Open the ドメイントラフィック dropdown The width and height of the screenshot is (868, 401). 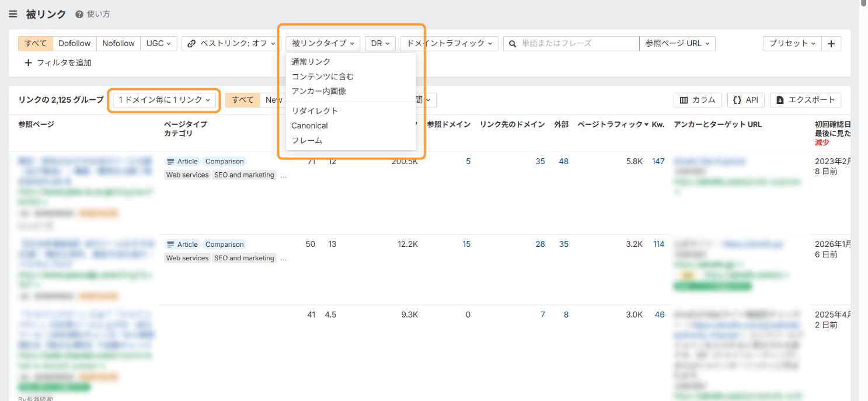coord(448,43)
